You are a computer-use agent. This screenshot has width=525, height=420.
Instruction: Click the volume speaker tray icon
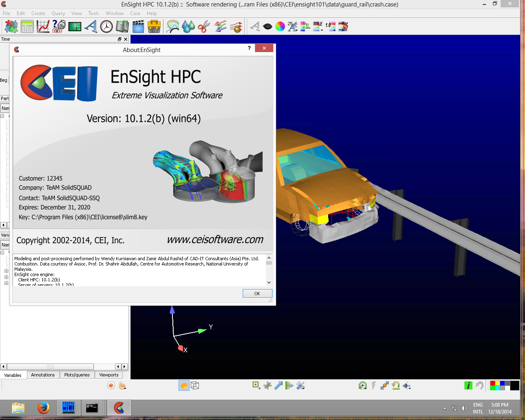click(x=464, y=408)
